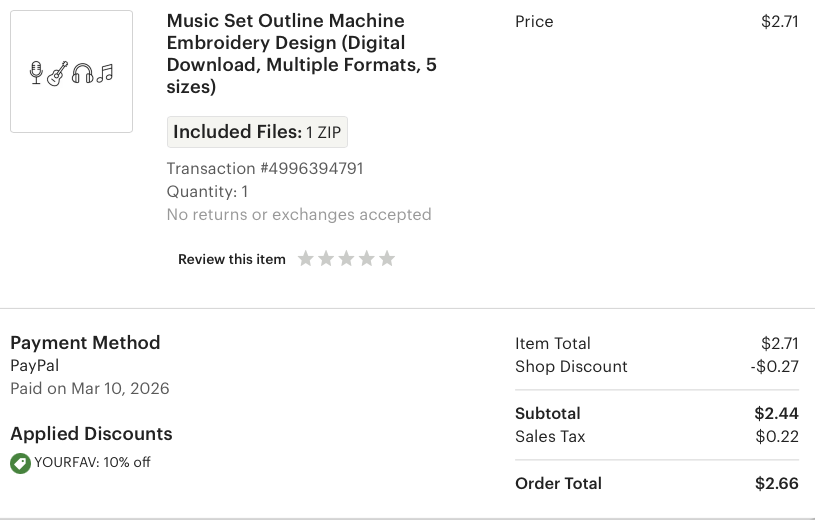Click the Review this item label
The height and width of the screenshot is (520, 815).
[232, 259]
